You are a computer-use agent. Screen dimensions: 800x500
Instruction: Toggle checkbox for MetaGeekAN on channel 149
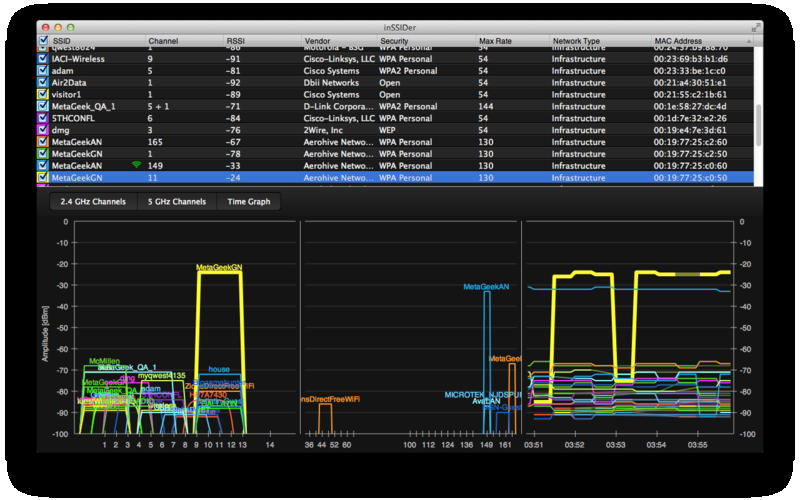43,165
